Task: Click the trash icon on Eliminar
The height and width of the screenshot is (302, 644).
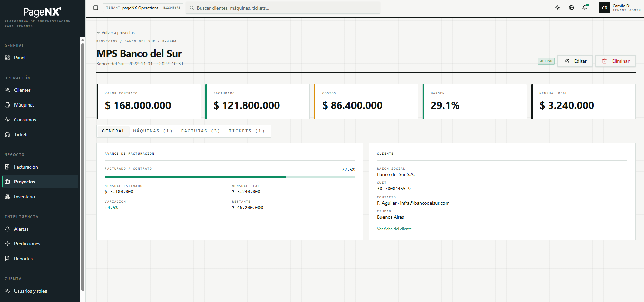Action: point(604,61)
